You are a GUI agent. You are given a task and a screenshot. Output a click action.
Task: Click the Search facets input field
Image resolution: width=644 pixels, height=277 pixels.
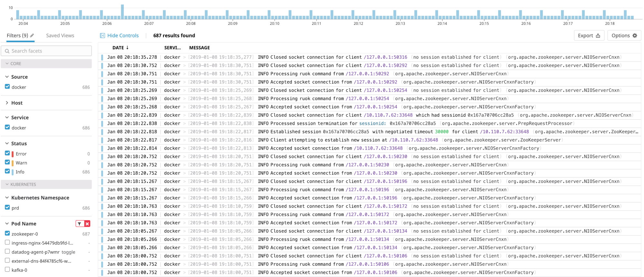(x=46, y=51)
